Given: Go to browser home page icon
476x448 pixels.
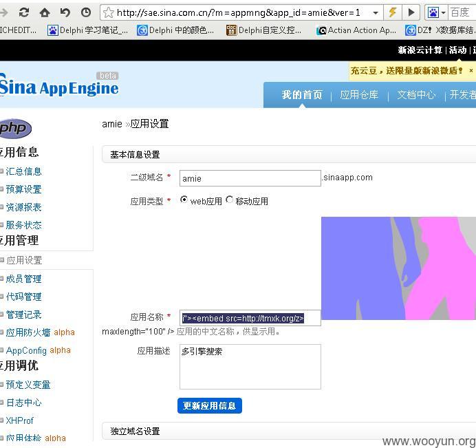Looking at the screenshot, I should pos(45,12).
